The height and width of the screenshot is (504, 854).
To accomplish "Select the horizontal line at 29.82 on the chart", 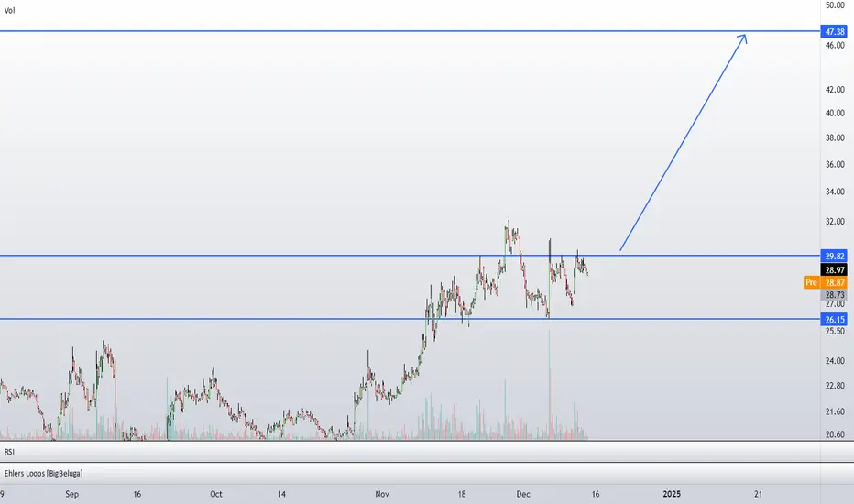I will coord(410,255).
